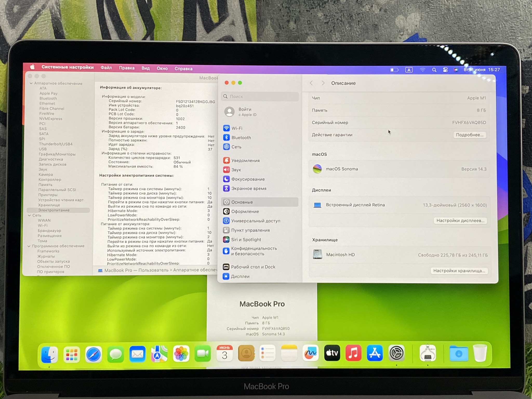This screenshot has width=532, height=399.
Task: Open Bluetooth settings in sidebar
Action: 241,138
